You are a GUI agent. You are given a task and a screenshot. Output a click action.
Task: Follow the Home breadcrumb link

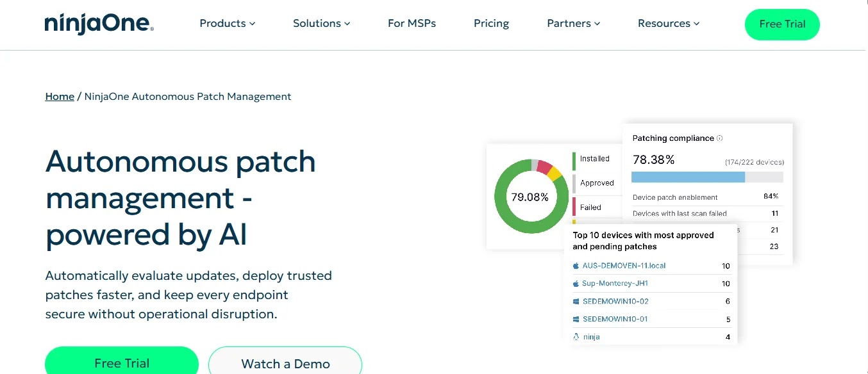point(60,97)
